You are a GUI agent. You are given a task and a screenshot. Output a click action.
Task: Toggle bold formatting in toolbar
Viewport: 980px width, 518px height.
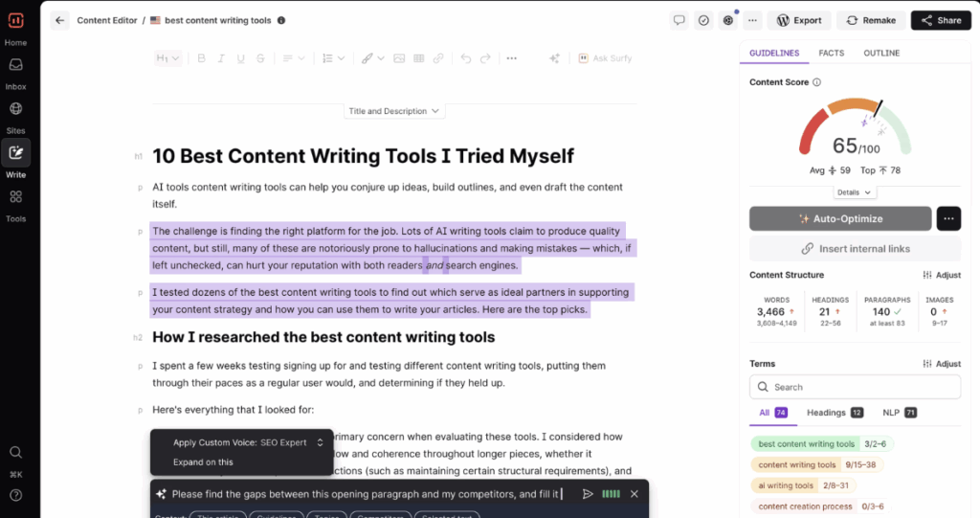click(201, 58)
